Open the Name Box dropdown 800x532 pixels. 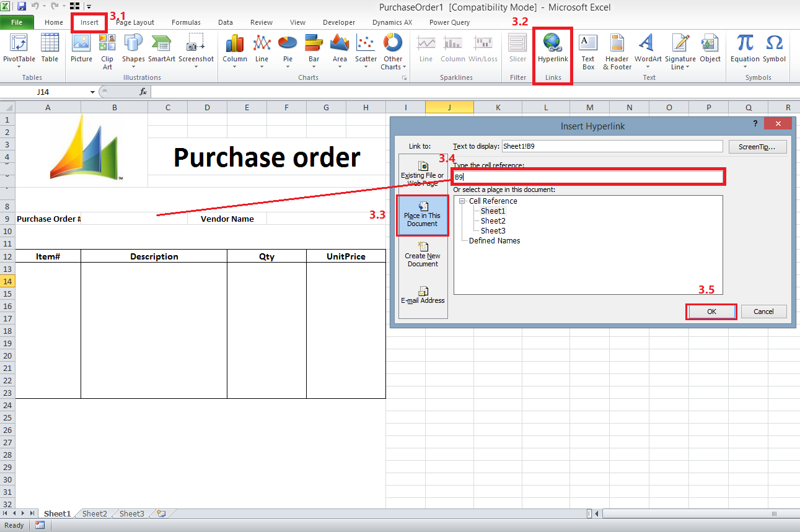click(93, 92)
